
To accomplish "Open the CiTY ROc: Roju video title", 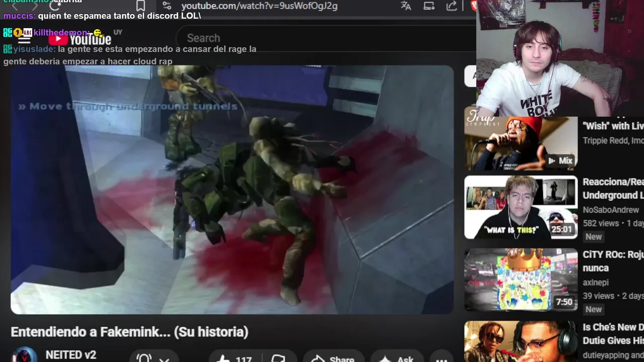I will tap(613, 261).
